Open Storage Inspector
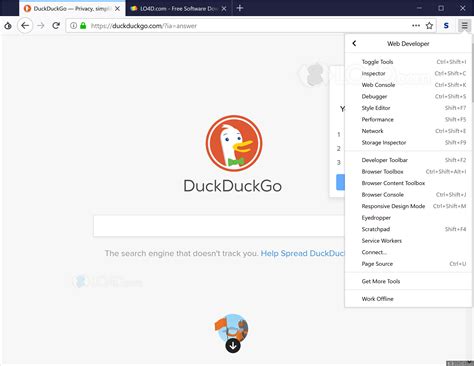Viewport: 474px width, 366px height. [x=408, y=143]
